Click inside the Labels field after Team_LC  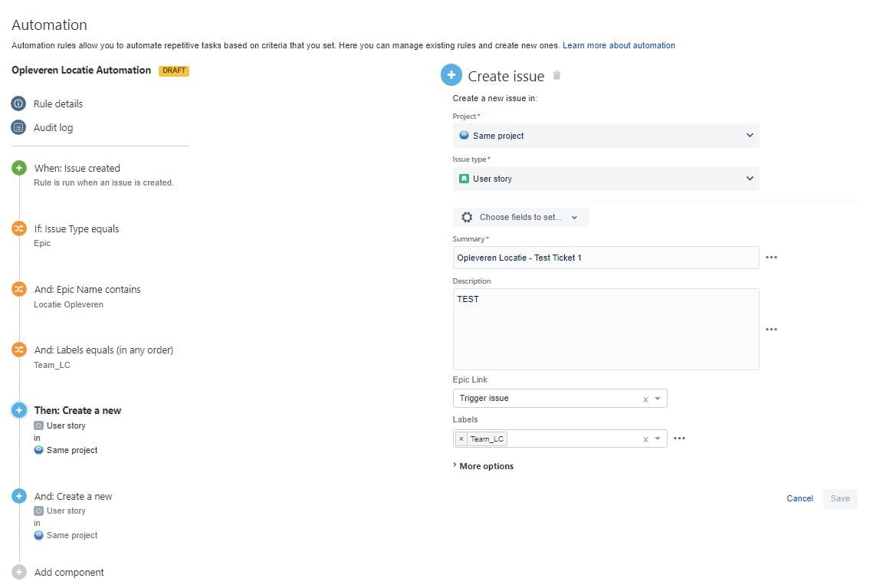(573, 439)
